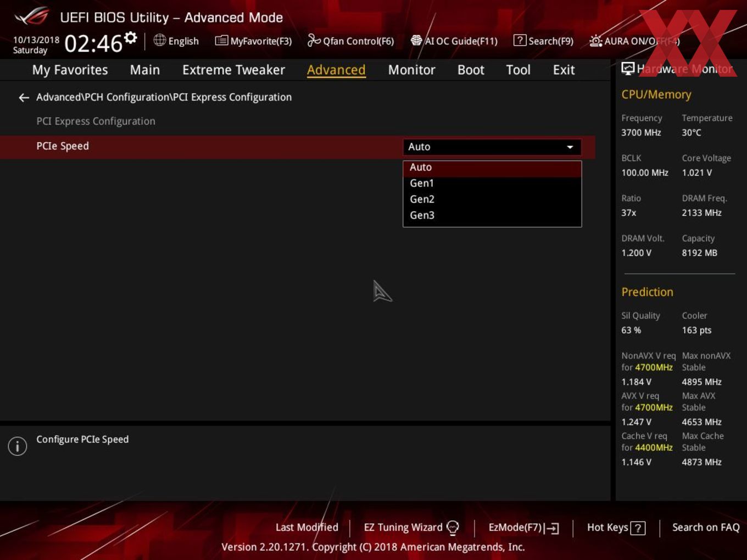Click the globe language icon
This screenshot has height=560, width=747.
click(x=159, y=40)
